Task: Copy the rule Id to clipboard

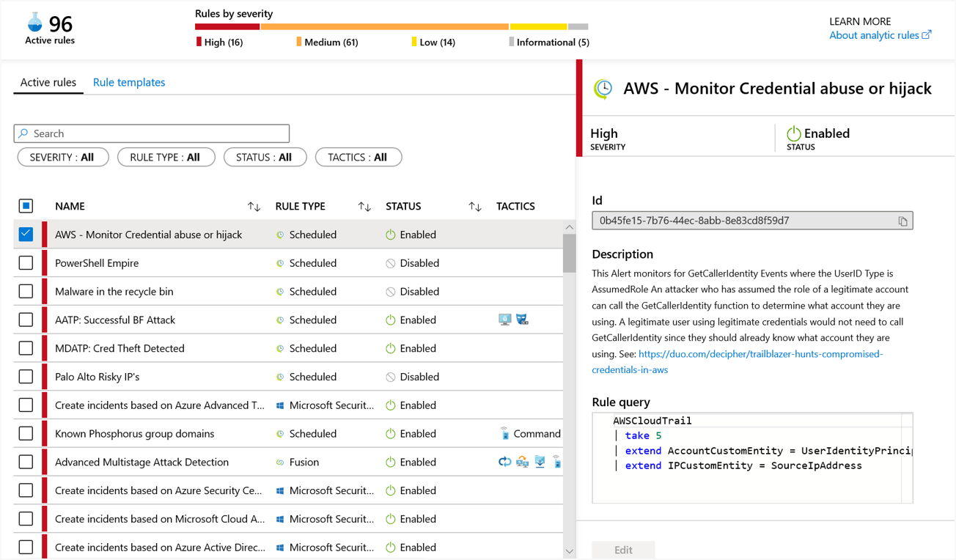Action: point(902,221)
